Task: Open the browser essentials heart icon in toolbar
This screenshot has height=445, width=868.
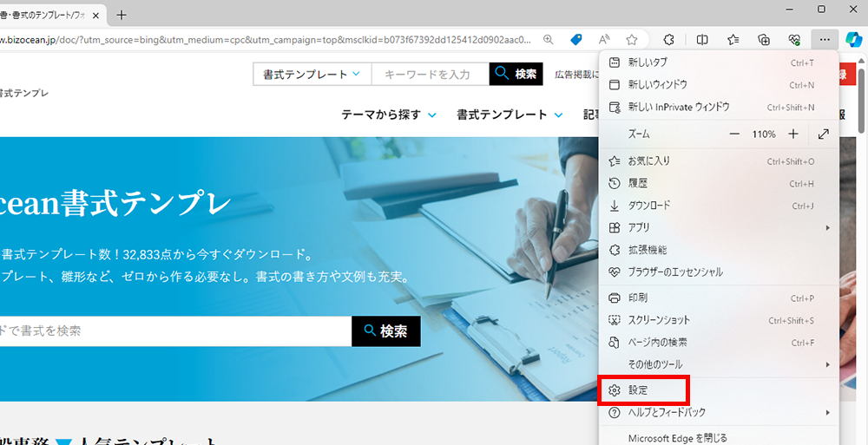Action: [x=794, y=39]
